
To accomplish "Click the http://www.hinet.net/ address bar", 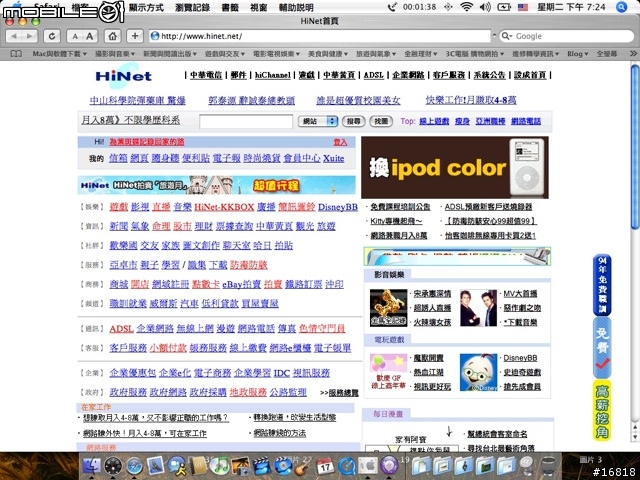I will (x=320, y=36).
